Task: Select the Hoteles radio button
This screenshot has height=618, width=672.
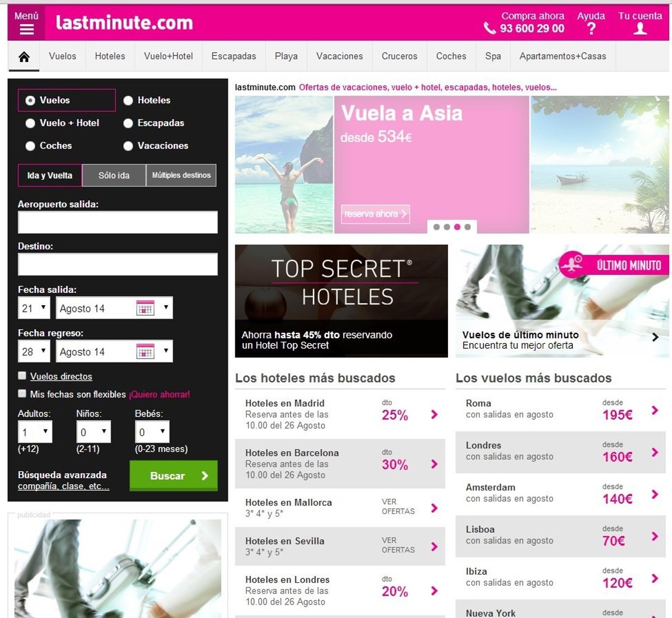Action: (128, 101)
